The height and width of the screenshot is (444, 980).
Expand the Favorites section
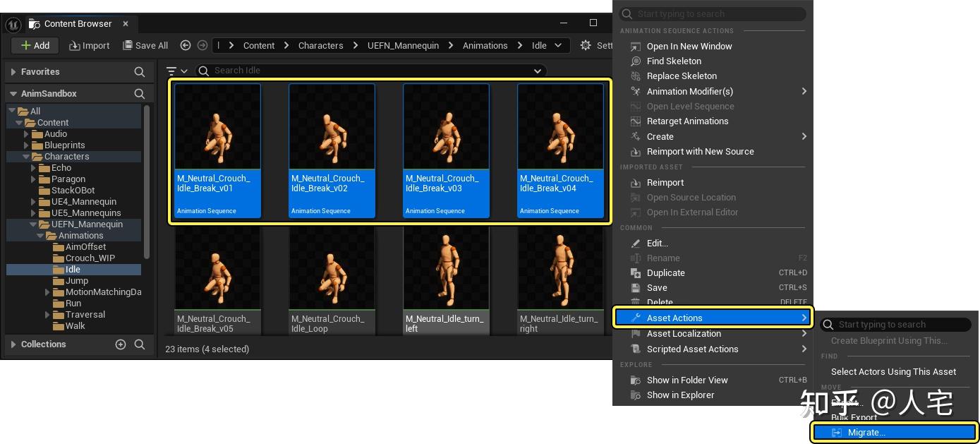tap(13, 72)
